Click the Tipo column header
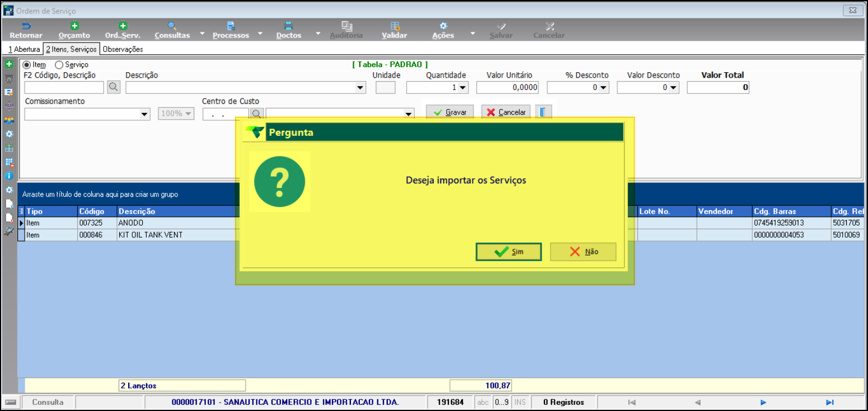Viewport: 868px width, 411px height. tap(51, 211)
